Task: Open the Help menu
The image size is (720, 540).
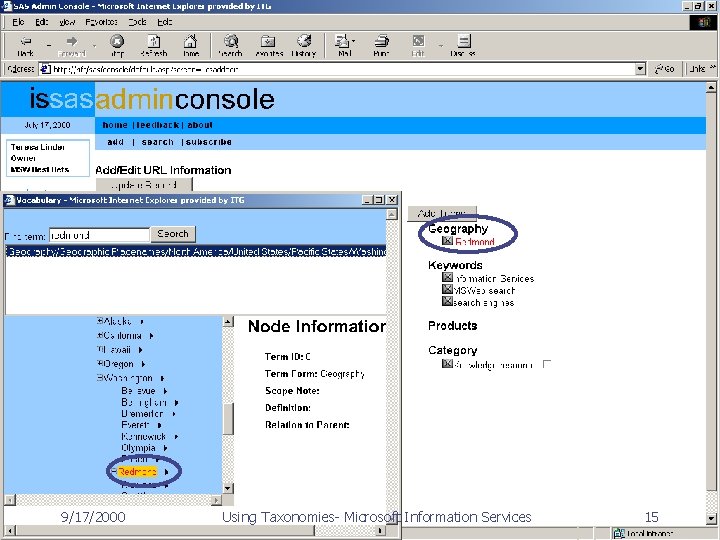Action: [x=164, y=22]
